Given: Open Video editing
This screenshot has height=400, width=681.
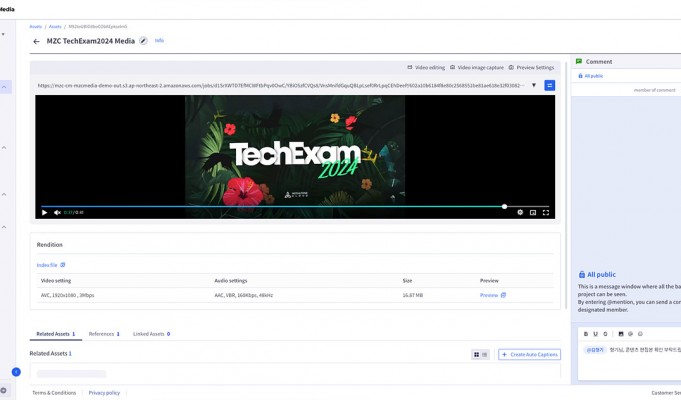Looking at the screenshot, I should coord(426,68).
